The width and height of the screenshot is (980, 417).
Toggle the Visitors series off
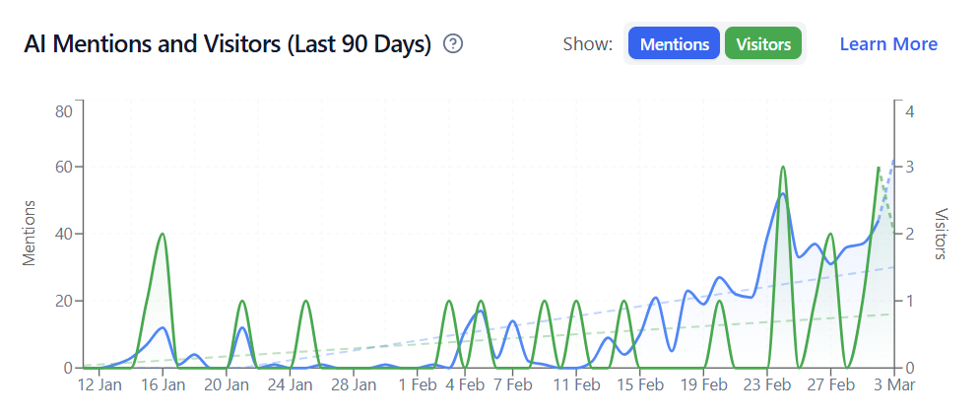tap(763, 44)
